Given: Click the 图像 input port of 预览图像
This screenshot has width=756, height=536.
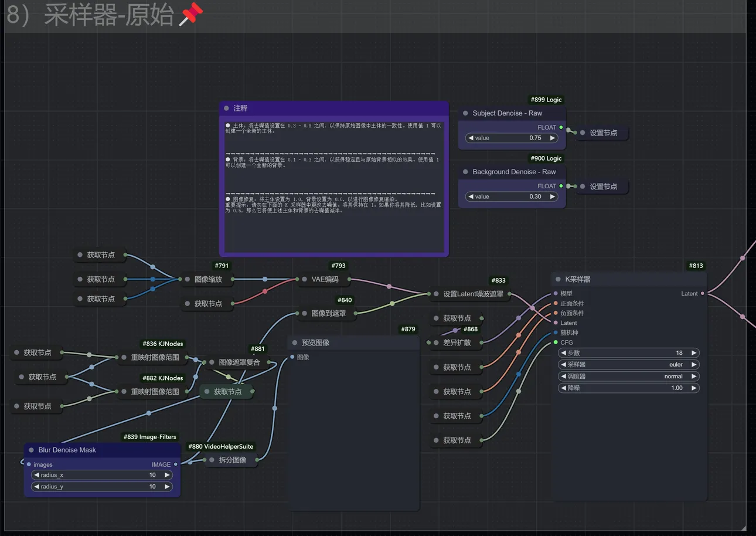Looking at the screenshot, I should point(292,357).
